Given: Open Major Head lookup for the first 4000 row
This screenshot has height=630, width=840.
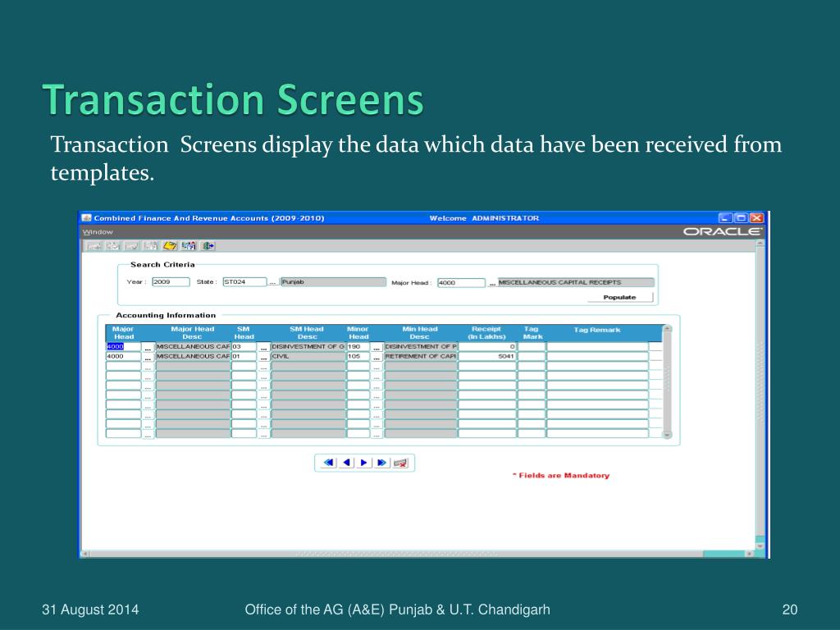Looking at the screenshot, I should click(148, 347).
